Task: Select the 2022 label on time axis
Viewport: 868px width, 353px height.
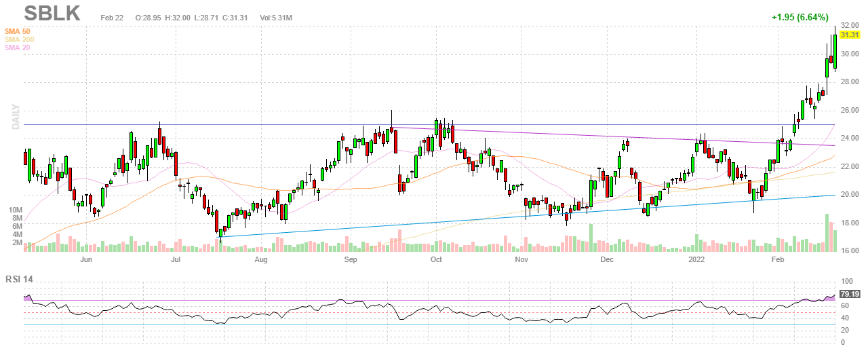Action: point(697,259)
